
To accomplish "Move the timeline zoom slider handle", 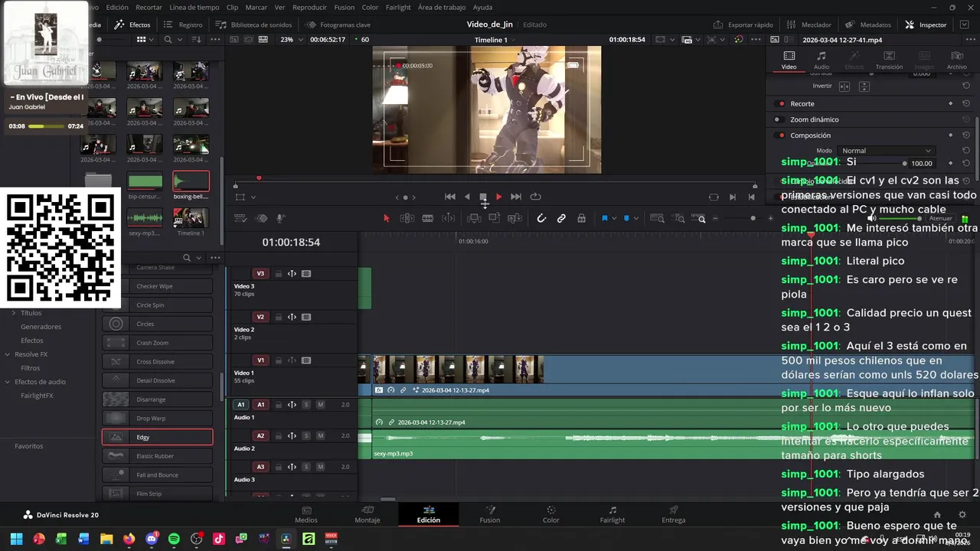I will pos(753,219).
